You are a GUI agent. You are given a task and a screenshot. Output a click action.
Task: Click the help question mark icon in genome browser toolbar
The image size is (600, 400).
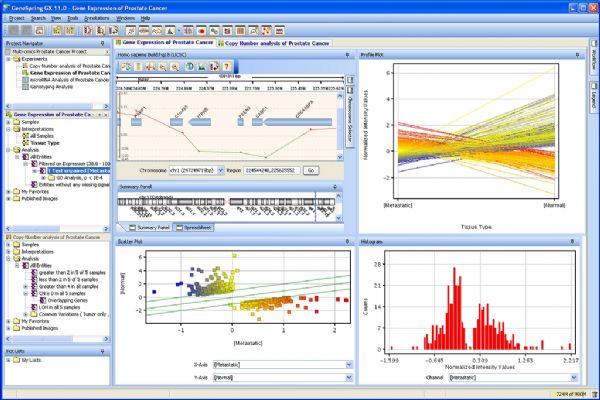pyautogui.click(x=226, y=66)
